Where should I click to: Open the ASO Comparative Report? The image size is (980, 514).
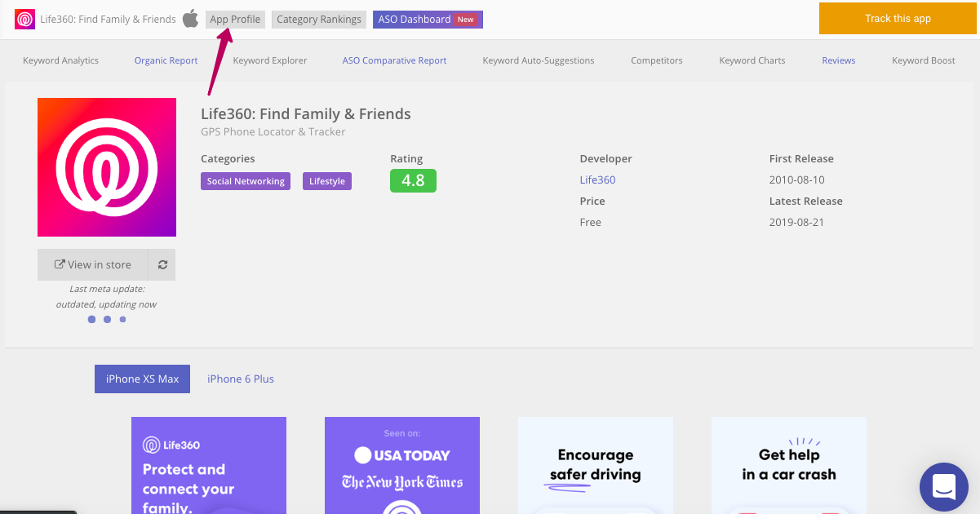395,60
